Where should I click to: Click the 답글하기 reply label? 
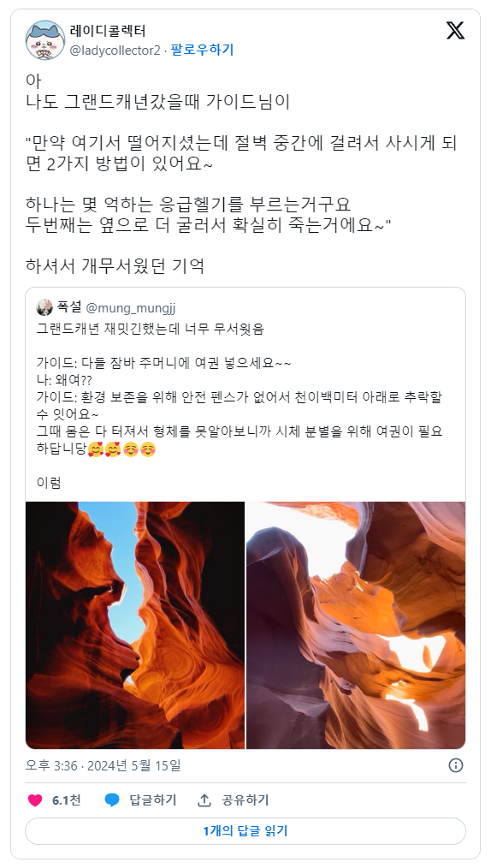click(152, 800)
